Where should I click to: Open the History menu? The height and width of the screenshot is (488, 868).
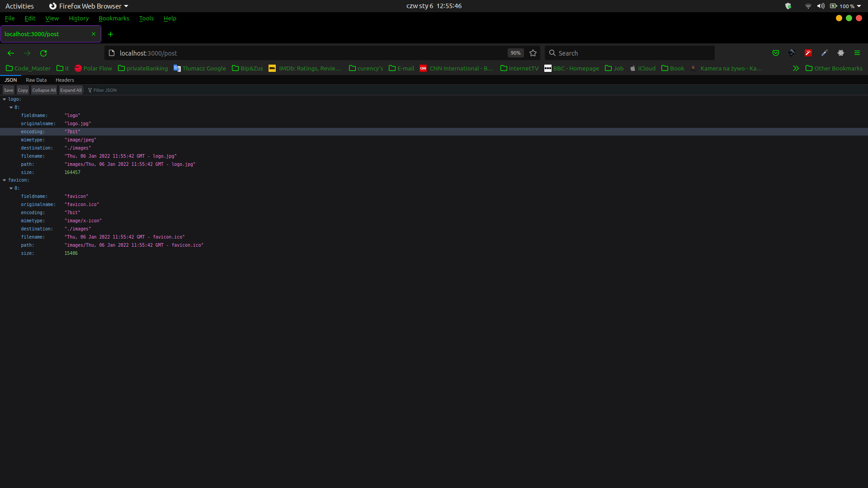(79, 19)
